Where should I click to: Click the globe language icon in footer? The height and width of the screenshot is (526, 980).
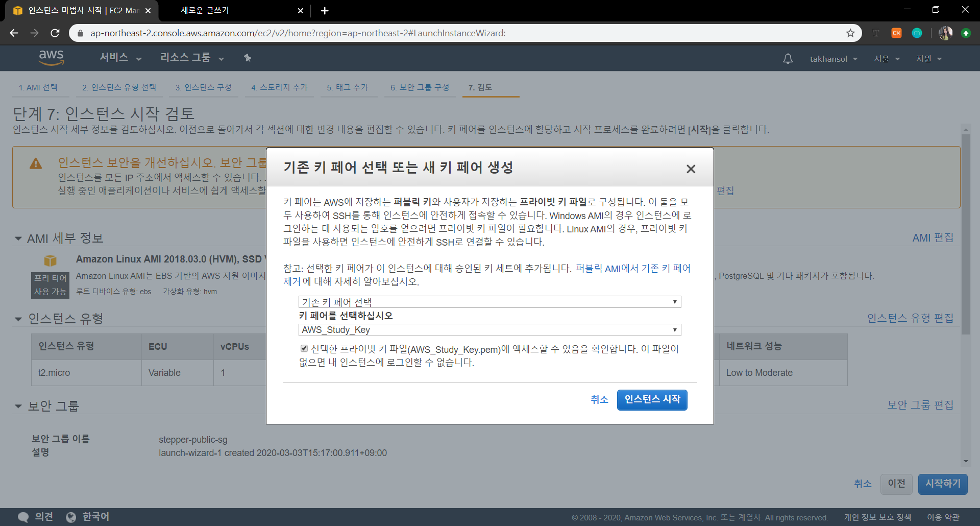(71, 517)
